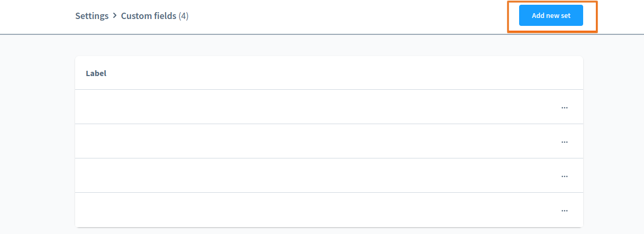Expand row actions for the bottom-most set
The image size is (644, 234).
(564, 210)
